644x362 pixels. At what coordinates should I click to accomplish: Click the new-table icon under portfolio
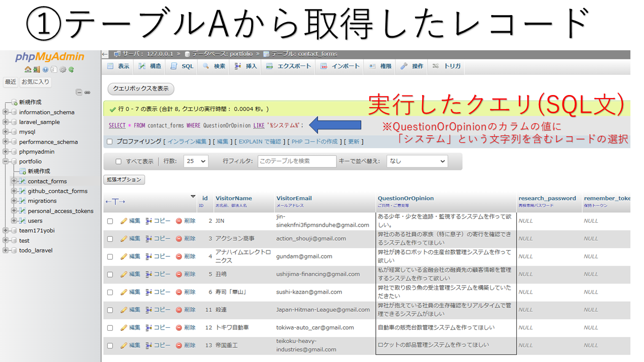pos(22,171)
